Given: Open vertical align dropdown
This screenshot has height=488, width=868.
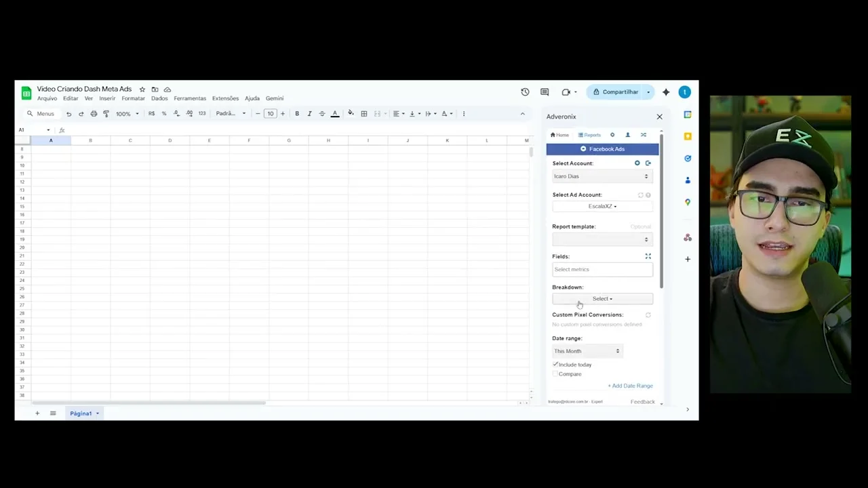Looking at the screenshot, I should 414,114.
